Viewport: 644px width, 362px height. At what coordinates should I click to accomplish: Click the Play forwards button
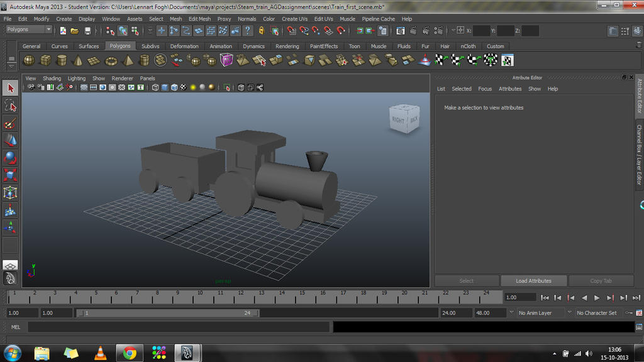(597, 298)
